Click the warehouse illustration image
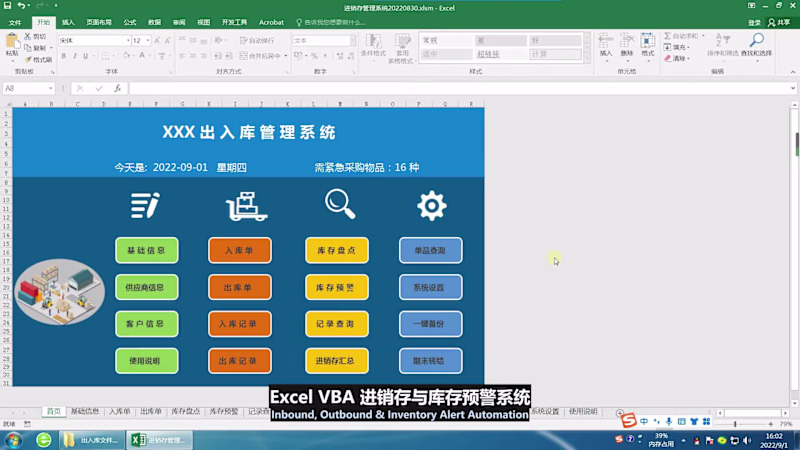This screenshot has width=800, height=450. (x=60, y=292)
